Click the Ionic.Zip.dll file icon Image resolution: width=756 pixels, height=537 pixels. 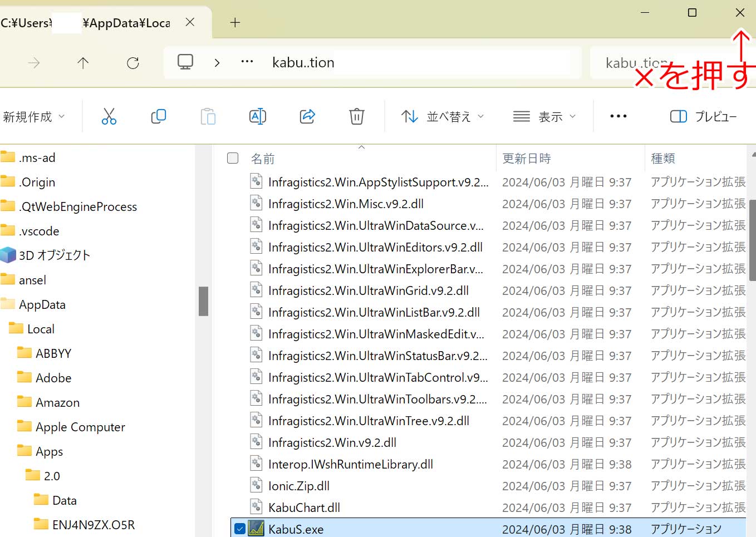(x=256, y=485)
